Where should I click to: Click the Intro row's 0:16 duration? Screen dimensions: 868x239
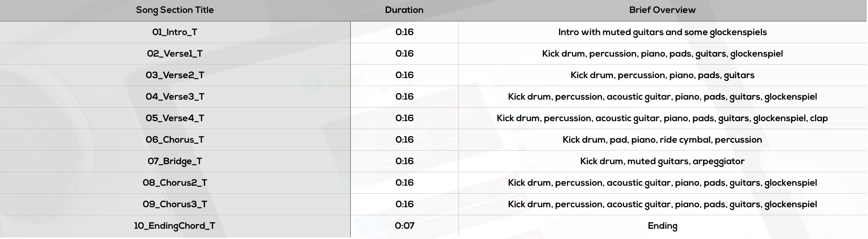click(404, 32)
